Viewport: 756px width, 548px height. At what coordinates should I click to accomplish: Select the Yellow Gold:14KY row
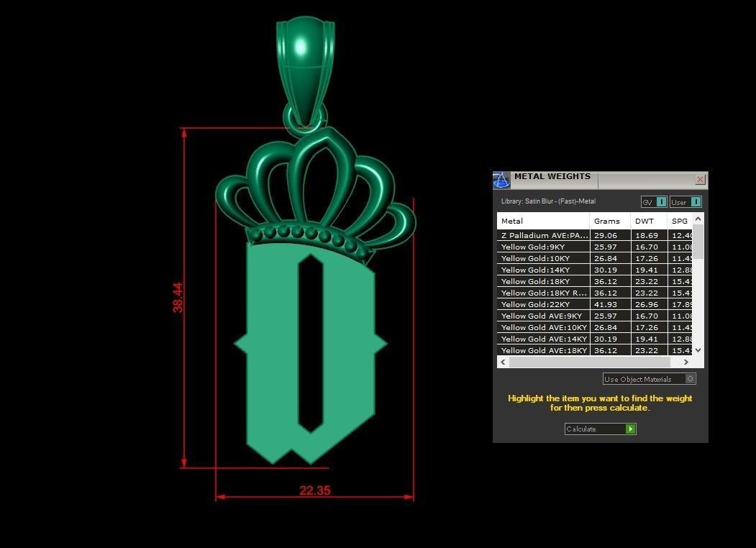click(x=596, y=270)
